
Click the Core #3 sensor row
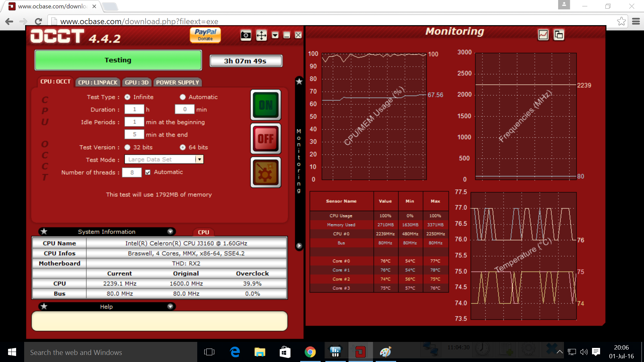pyautogui.click(x=379, y=288)
